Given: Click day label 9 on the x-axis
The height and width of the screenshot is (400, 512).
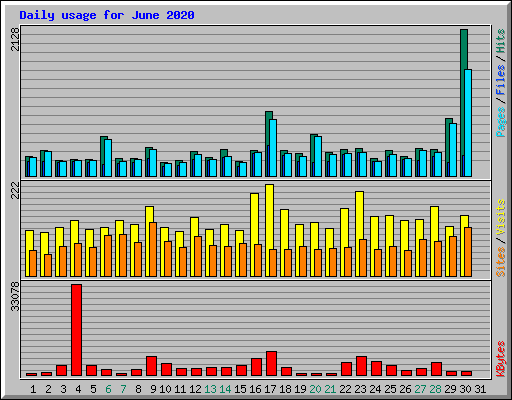Looking at the screenshot, I should [x=153, y=389].
